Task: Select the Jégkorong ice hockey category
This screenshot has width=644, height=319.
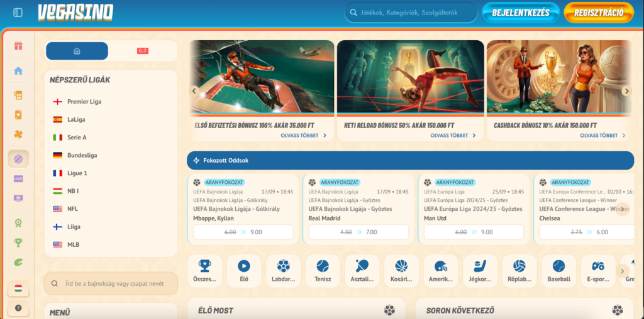Action: [x=480, y=271]
